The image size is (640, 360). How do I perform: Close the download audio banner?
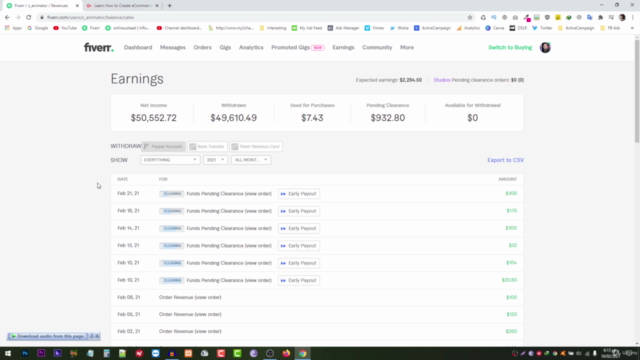point(97,336)
